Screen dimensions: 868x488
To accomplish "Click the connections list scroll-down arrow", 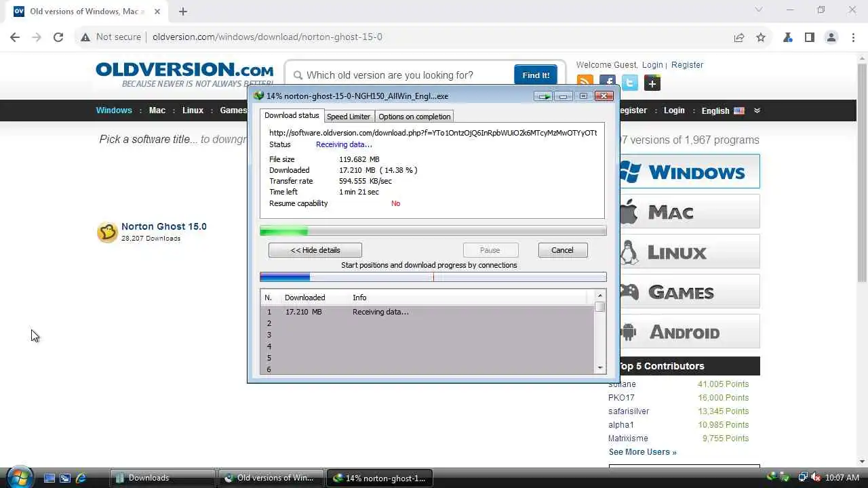I will pos(600,368).
